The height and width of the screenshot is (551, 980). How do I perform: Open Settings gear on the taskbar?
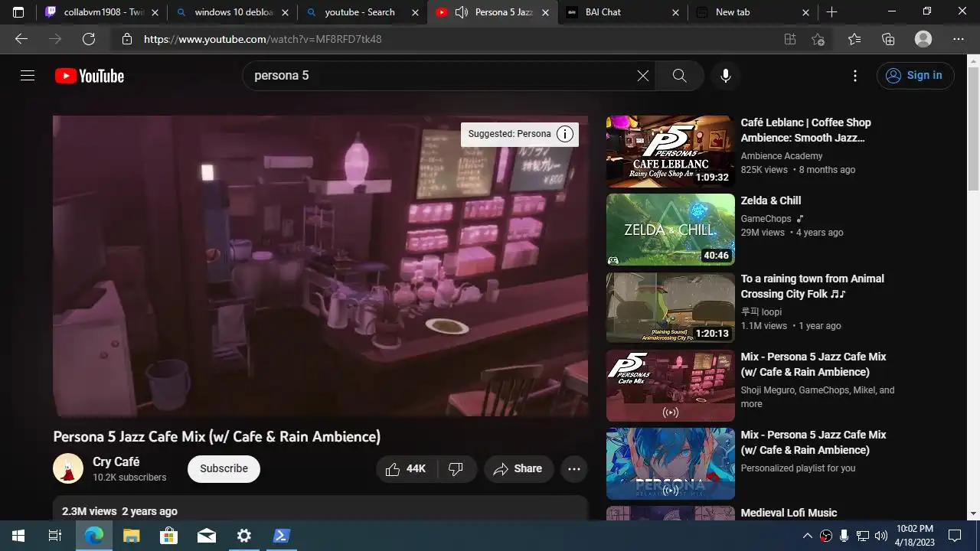click(243, 536)
